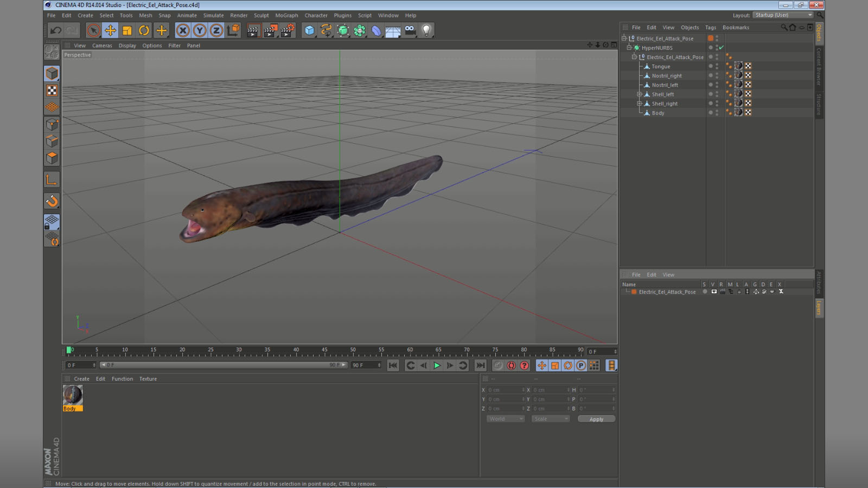Toggle layer solo for Electric_Eel_Attack_Pose
This screenshot has width=868, height=488.
(705, 292)
